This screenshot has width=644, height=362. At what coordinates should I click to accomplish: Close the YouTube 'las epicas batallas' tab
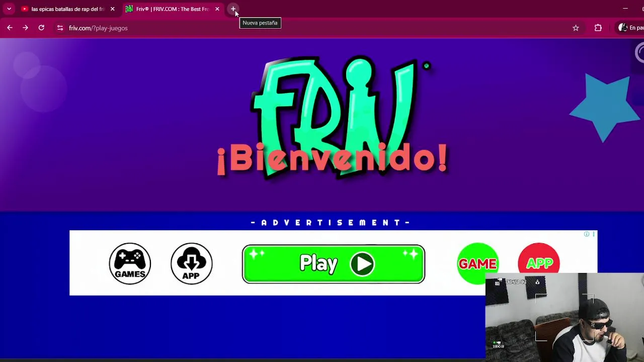pos(112,9)
